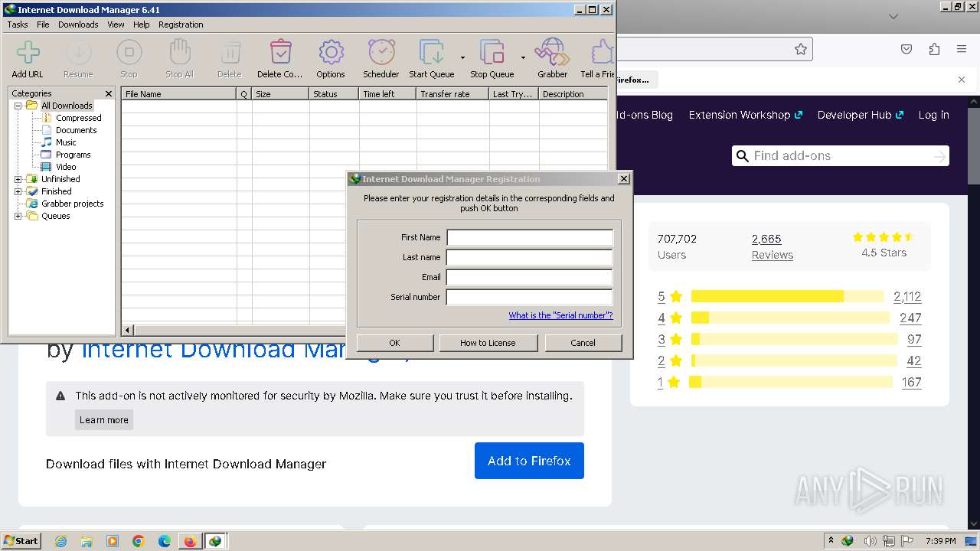This screenshot has width=980, height=551.
Task: Click the Email input field
Action: pos(530,277)
